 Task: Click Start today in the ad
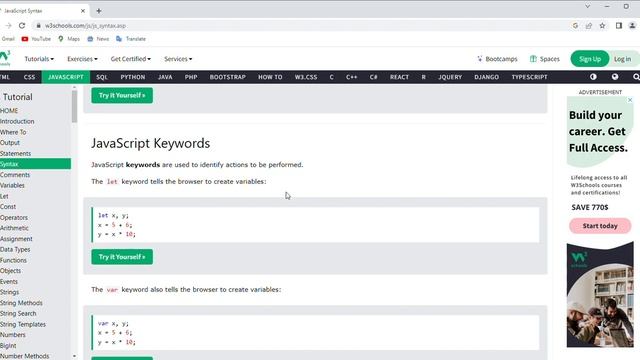tap(600, 226)
